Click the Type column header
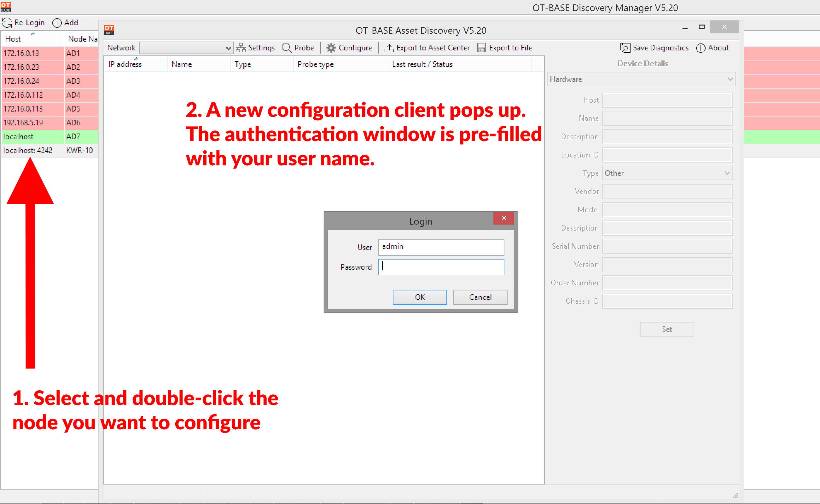The width and height of the screenshot is (820, 504). pyautogui.click(x=262, y=64)
